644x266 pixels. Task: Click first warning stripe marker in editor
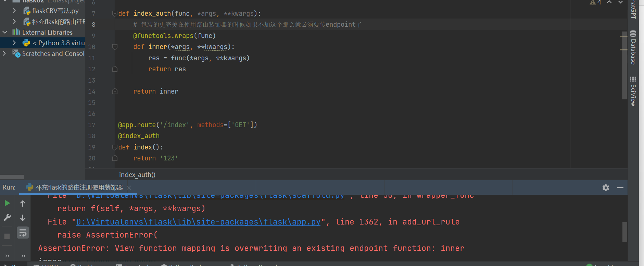[x=623, y=36]
